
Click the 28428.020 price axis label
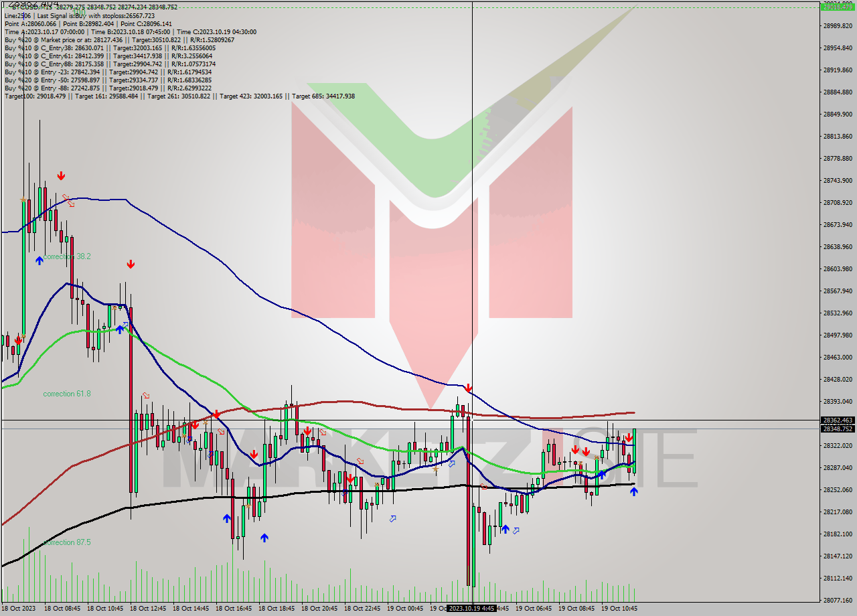(838, 379)
